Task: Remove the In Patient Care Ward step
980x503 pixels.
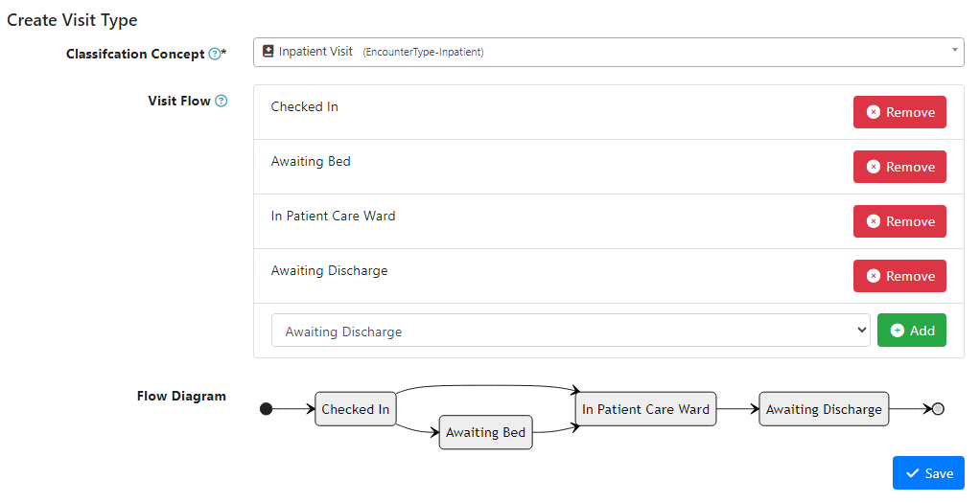Action: [899, 221]
